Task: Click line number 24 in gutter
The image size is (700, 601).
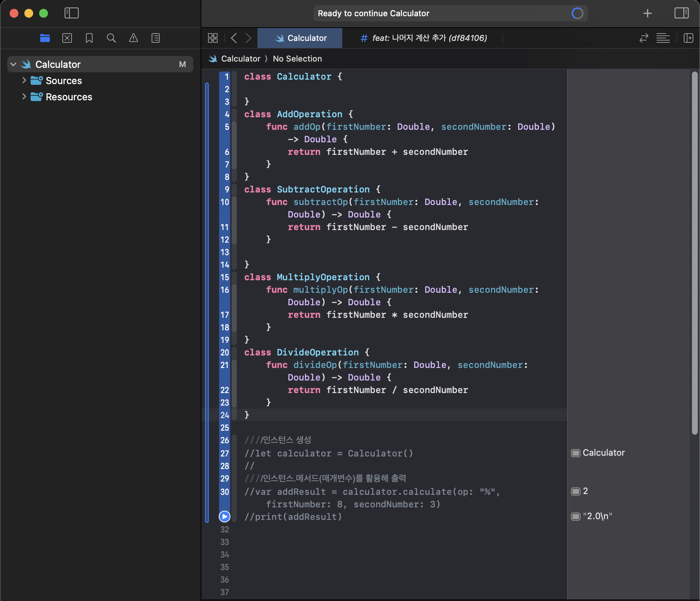Action: pyautogui.click(x=225, y=415)
